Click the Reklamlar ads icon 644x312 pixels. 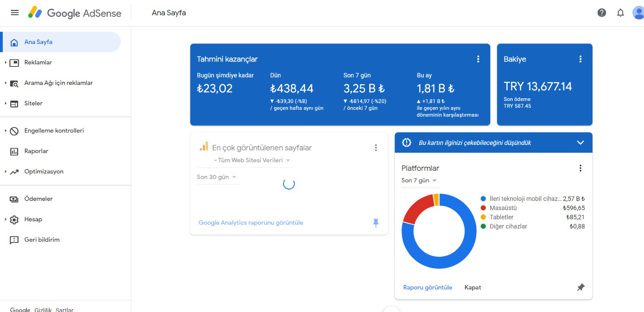(x=14, y=63)
